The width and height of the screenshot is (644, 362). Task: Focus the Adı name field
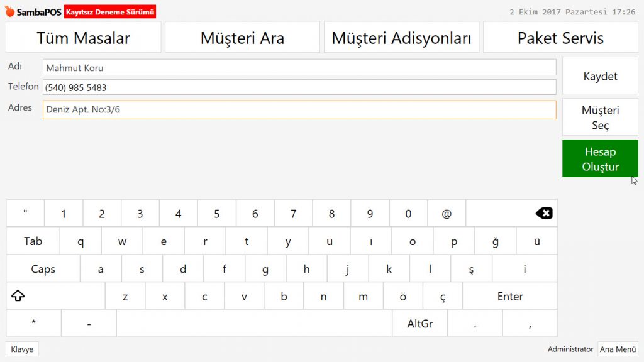pos(299,68)
